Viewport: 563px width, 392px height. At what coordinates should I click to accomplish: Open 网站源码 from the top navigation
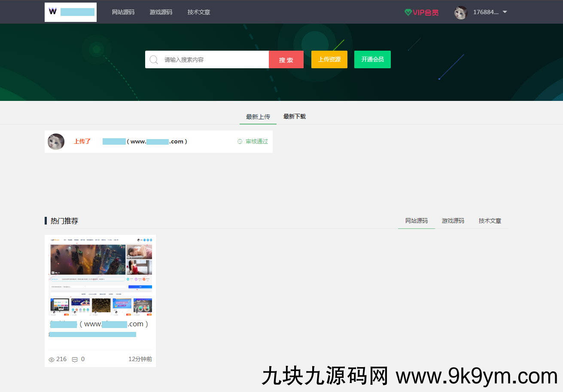(123, 12)
